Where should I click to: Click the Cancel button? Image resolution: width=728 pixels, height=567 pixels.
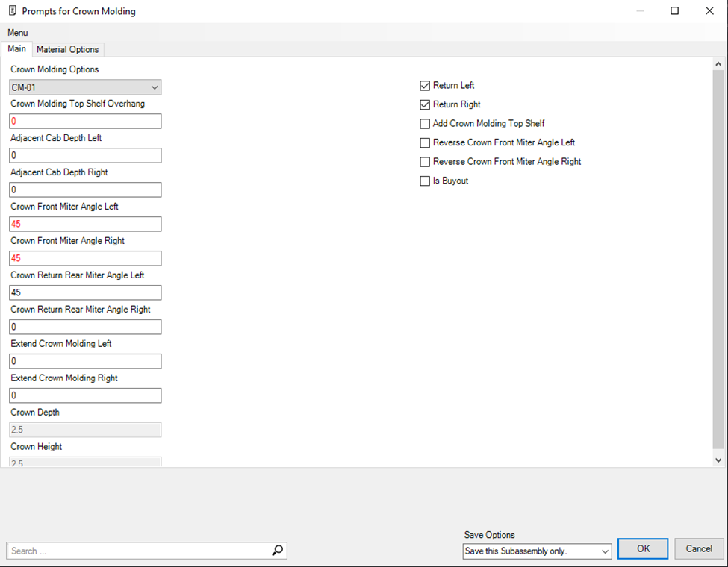point(699,548)
